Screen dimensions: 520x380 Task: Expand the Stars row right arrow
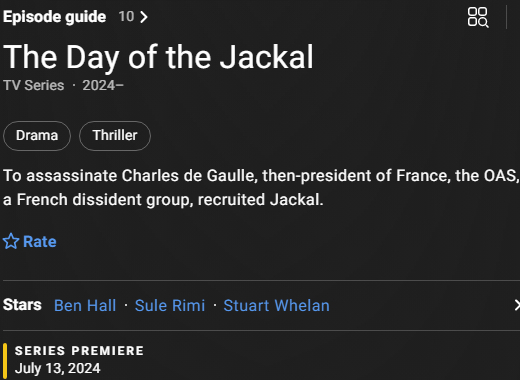517,305
